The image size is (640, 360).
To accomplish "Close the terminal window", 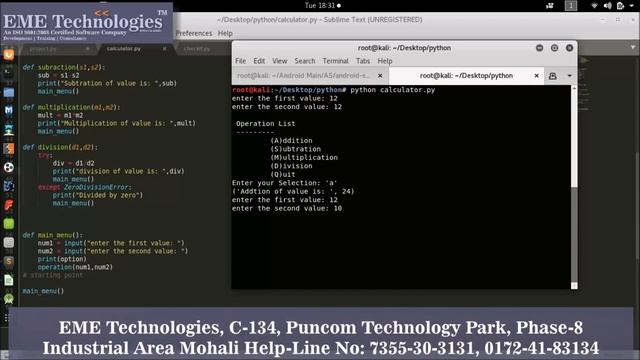I will (569, 48).
